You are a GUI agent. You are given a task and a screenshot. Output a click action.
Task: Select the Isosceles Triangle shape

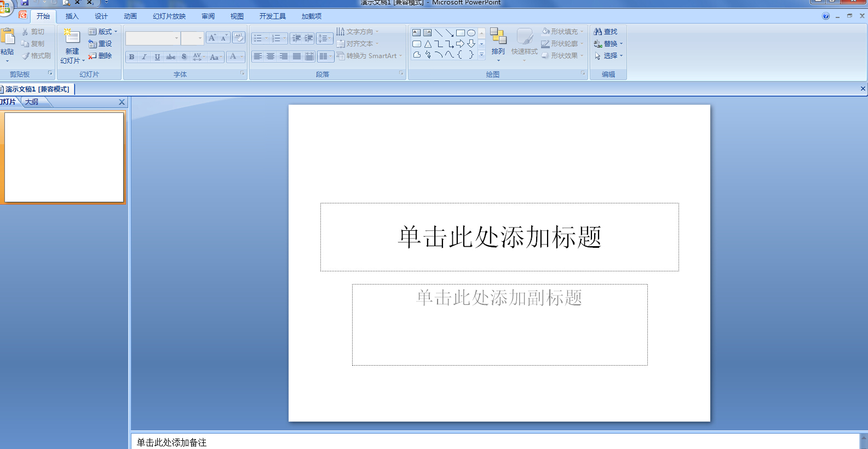(x=428, y=44)
